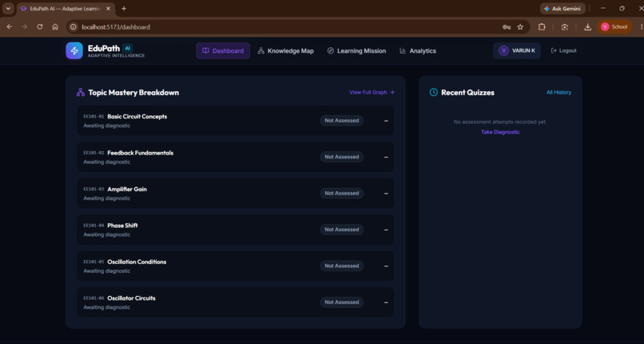Close the EduPath AI browser tab
The image size is (644, 344).
(109, 9)
